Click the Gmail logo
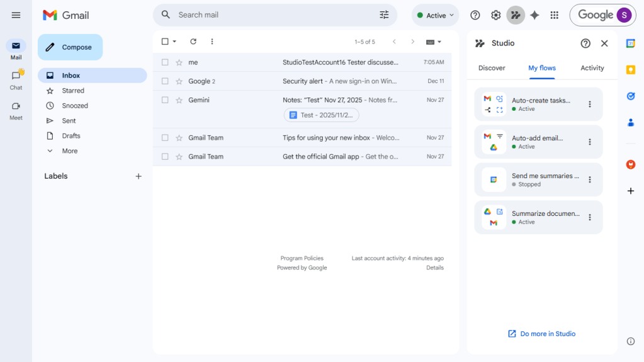This screenshot has height=362, width=644. click(65, 15)
